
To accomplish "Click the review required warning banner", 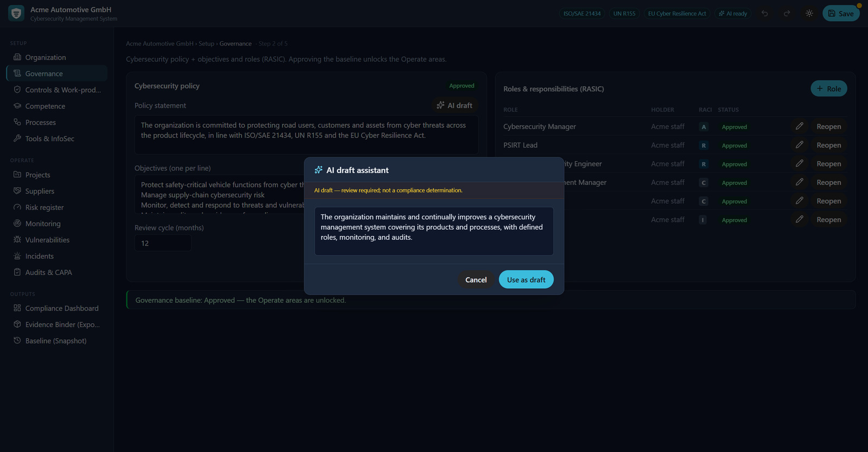I will 434,190.
